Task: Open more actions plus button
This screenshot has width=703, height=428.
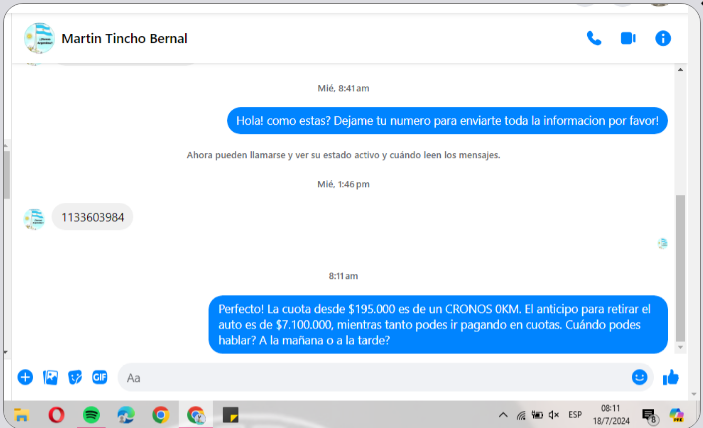Action: 25,377
